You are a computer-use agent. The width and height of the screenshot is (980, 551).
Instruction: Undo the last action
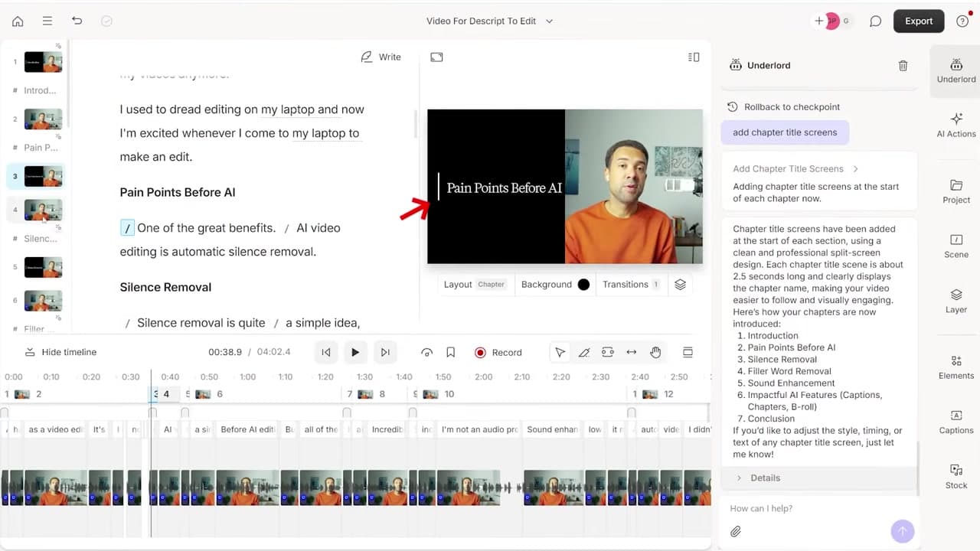(x=77, y=21)
